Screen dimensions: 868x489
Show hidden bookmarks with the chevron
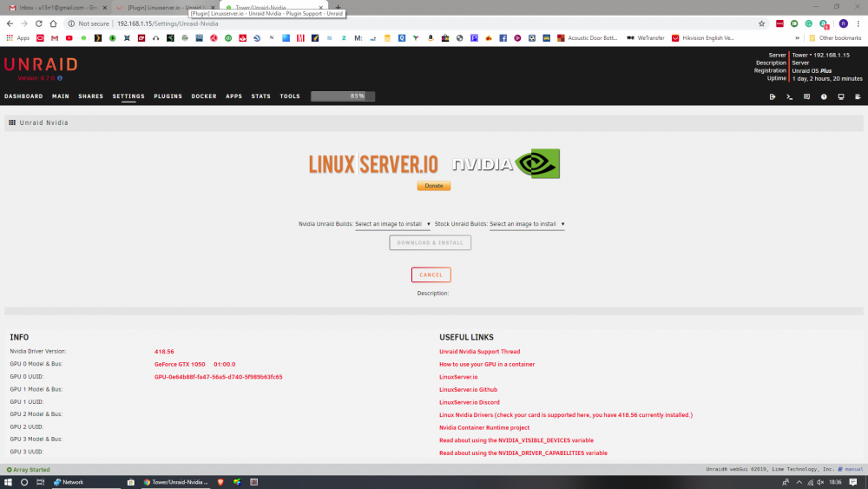point(797,38)
